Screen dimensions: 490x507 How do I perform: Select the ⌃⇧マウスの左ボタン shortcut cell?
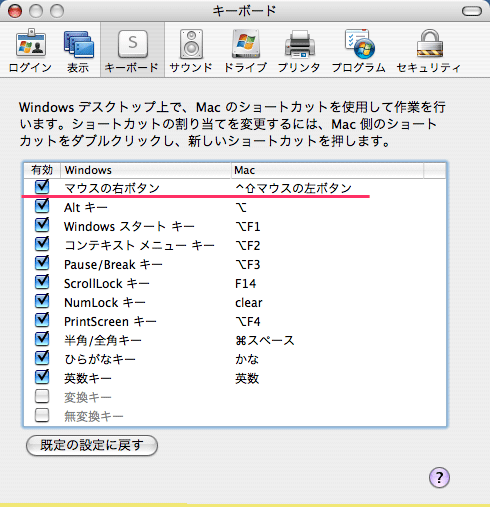coord(293,188)
